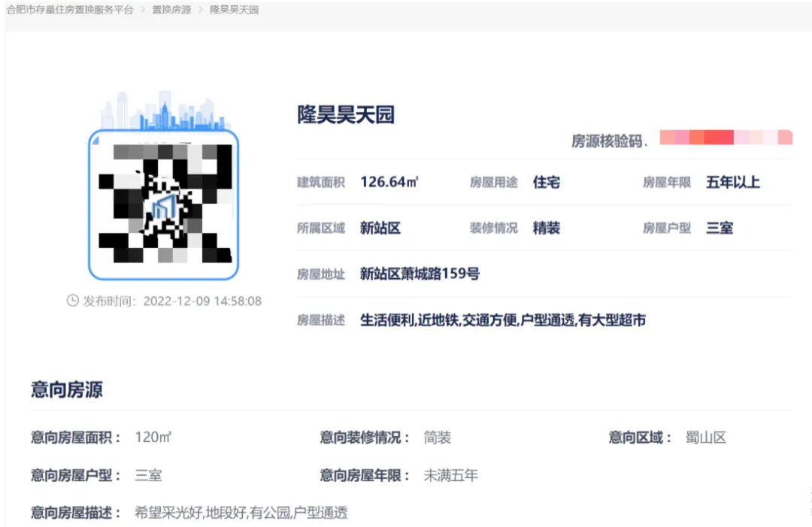Image resolution: width=812 pixels, height=527 pixels.
Task: Click the 生活便利,近地铁 house description text
Action: pos(503,320)
